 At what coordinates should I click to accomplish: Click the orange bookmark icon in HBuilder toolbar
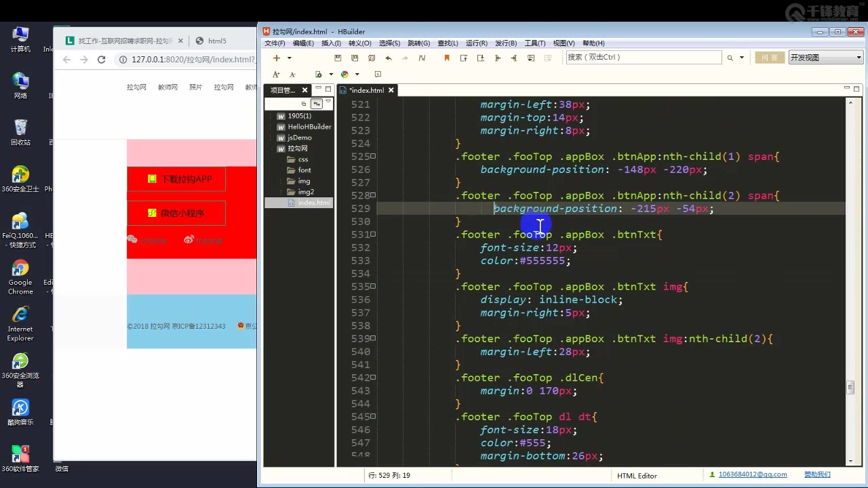(447, 58)
